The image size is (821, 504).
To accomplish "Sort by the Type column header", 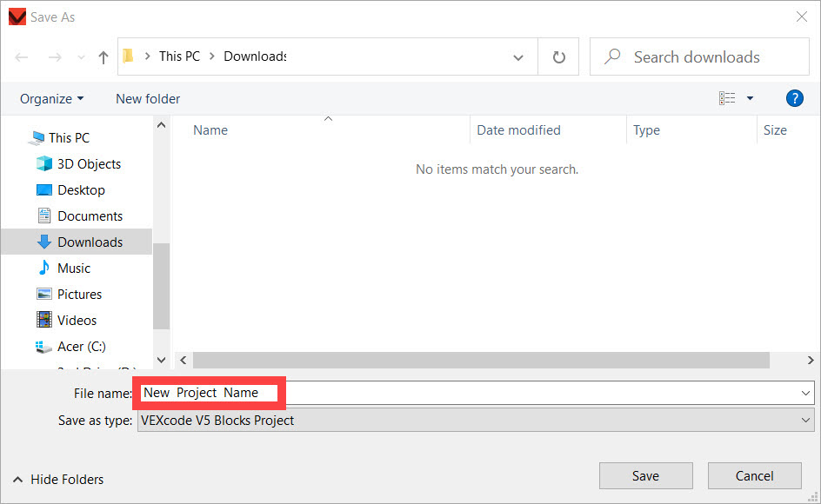I will 646,130.
